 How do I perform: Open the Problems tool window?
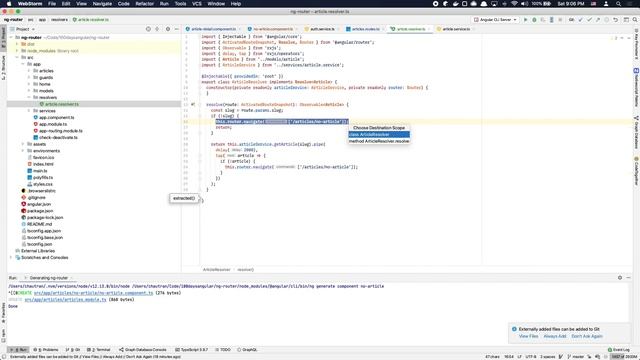(46, 350)
